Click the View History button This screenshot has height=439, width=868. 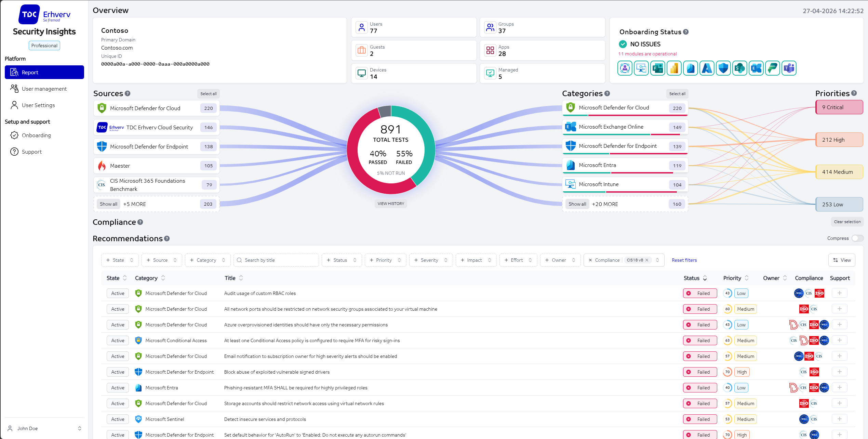point(391,204)
